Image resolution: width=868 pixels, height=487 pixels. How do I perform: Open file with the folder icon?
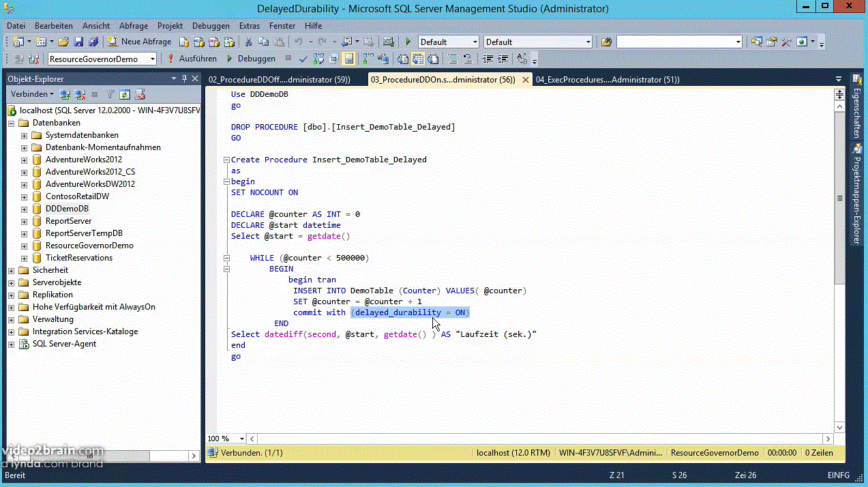(63, 42)
